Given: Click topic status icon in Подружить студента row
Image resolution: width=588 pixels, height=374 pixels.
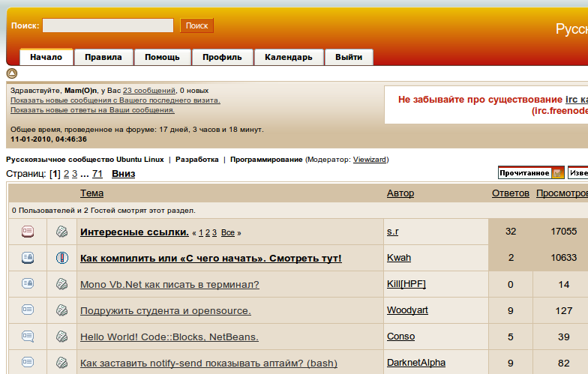Looking at the screenshot, I should (x=28, y=310).
